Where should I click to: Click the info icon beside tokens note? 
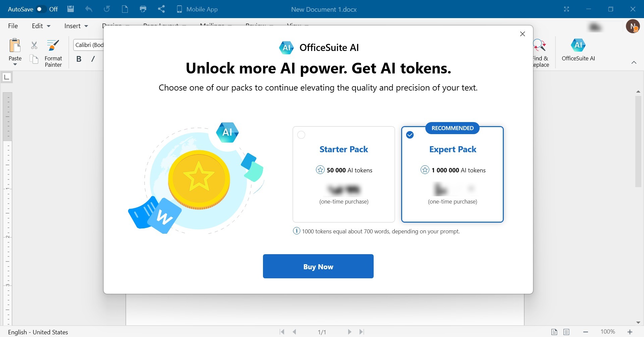coord(297,231)
